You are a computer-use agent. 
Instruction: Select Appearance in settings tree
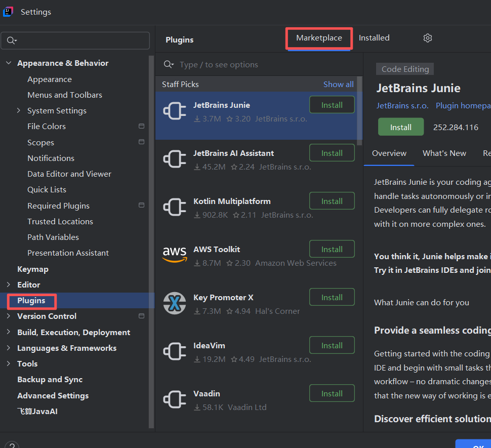pos(50,79)
